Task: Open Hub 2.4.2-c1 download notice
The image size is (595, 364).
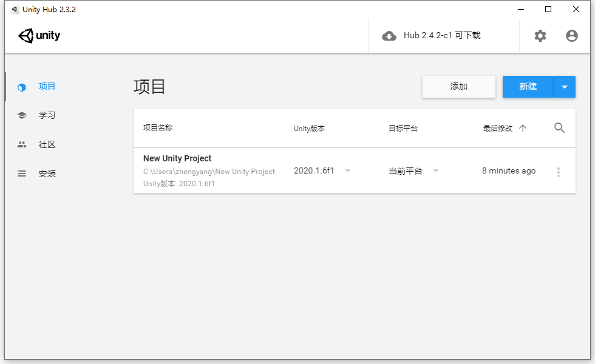Action: (442, 36)
